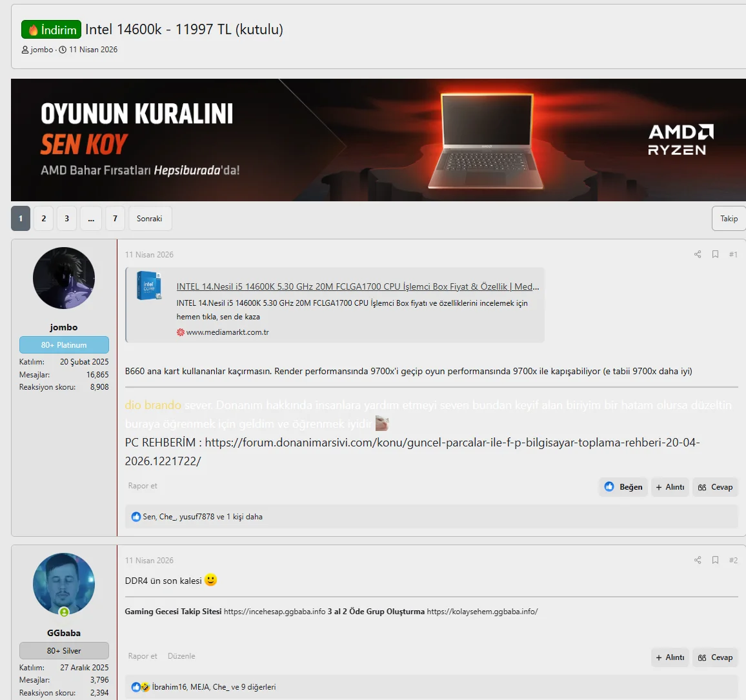Viewport: 746px width, 700px height.
Task: Click thread date 11 Nisan 2026 under title
Action: (93, 50)
